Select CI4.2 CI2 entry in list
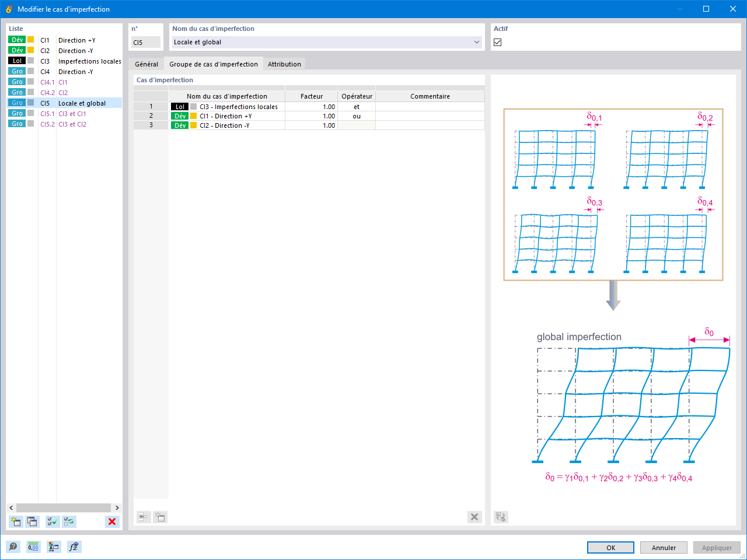Image resolution: width=747 pixels, height=560 pixels. 64,93
